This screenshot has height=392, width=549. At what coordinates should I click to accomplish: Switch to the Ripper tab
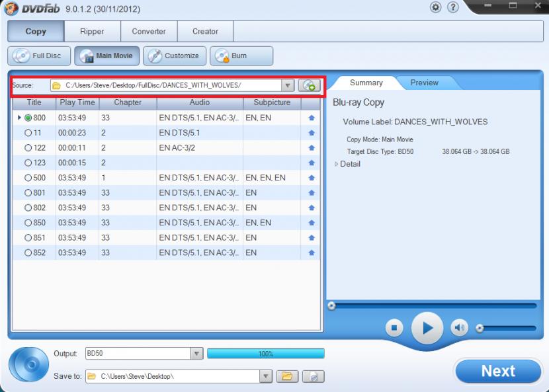(92, 31)
